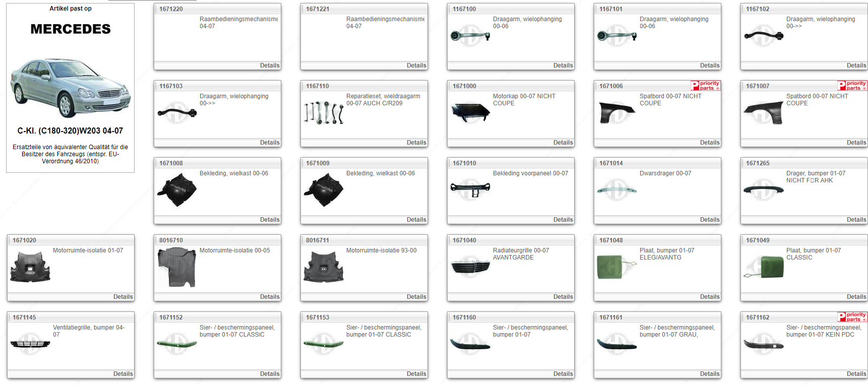Open Details for Motorkap 1671000

click(x=563, y=143)
